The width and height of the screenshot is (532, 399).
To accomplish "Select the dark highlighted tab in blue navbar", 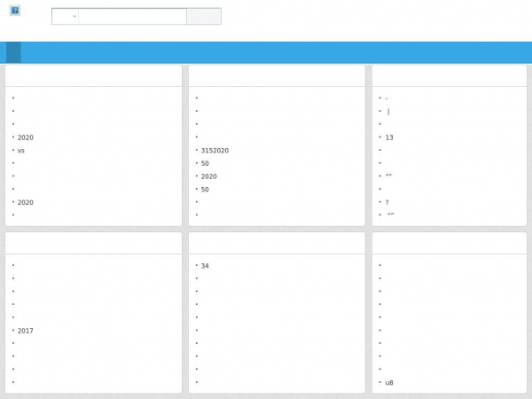I will [x=13, y=52].
